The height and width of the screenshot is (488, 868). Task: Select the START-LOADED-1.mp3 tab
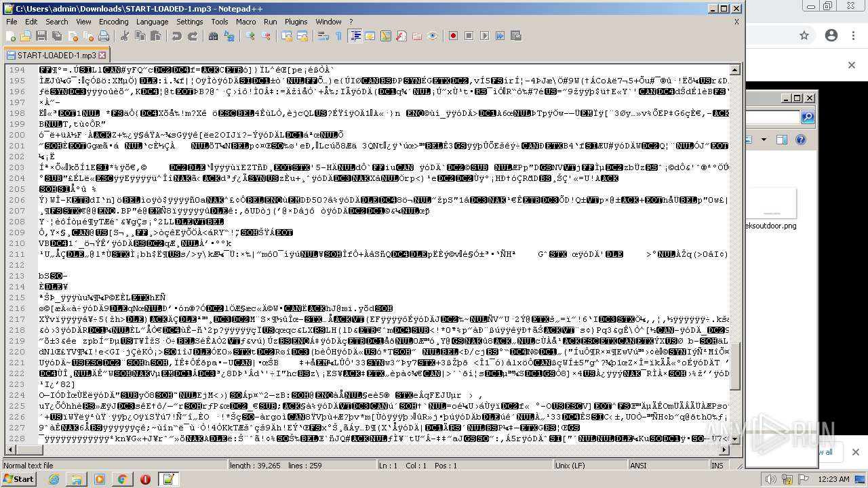56,56
